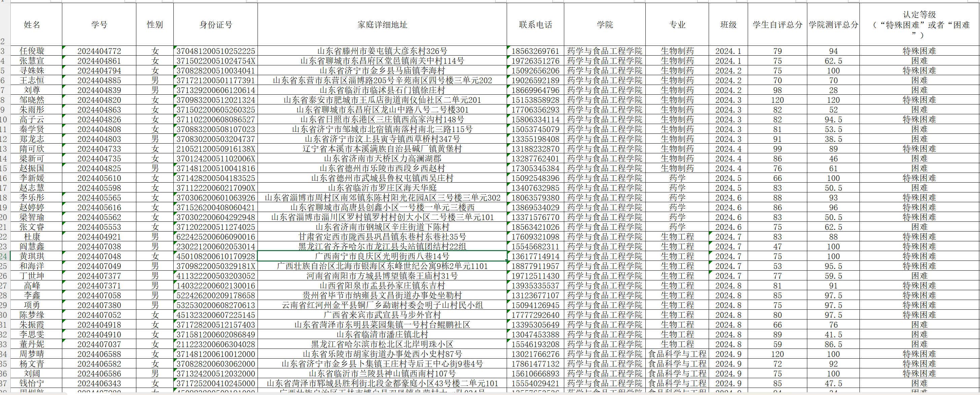This screenshot has width=980, height=395.
Task: Click phone number 13617714914
Action: (x=535, y=256)
